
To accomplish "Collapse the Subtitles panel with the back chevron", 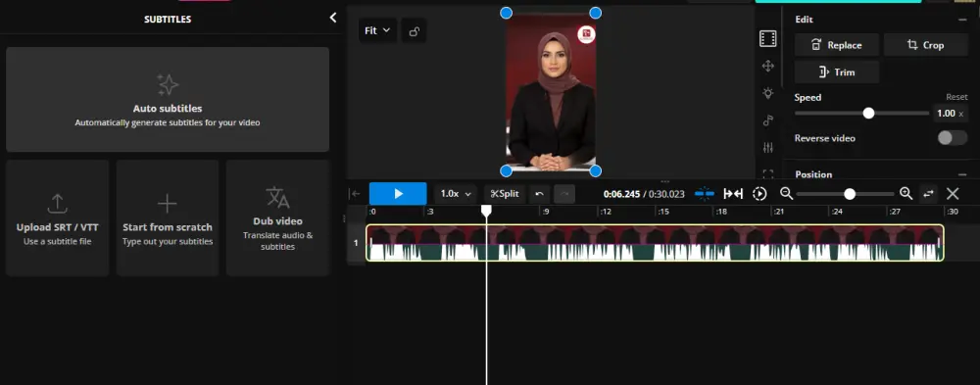I will (333, 19).
